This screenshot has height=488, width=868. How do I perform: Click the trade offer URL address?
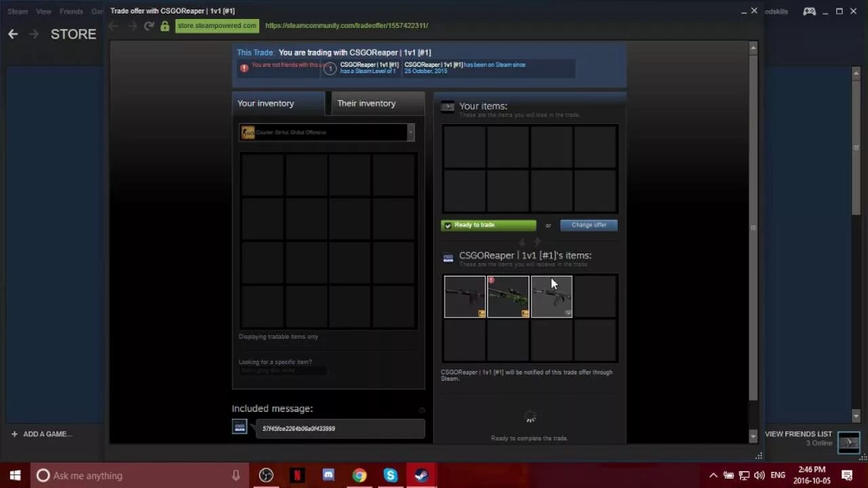coord(347,26)
